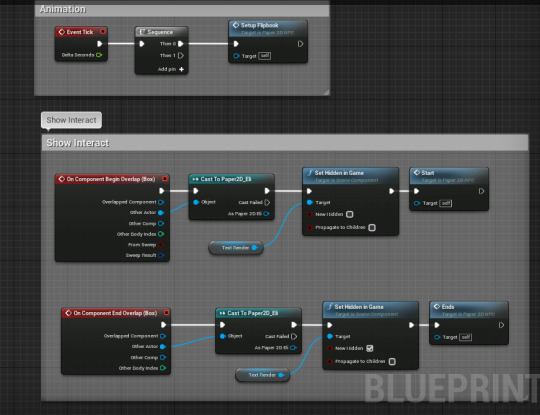This screenshot has width=540, height=415.
Task: Click Setup Flipbook's execution output pin
Action: pyautogui.click(x=300, y=44)
